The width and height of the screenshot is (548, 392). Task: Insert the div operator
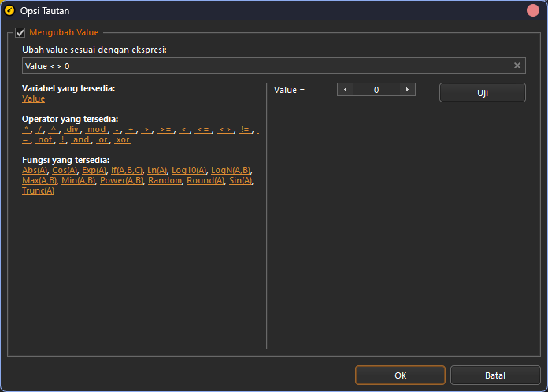72,129
